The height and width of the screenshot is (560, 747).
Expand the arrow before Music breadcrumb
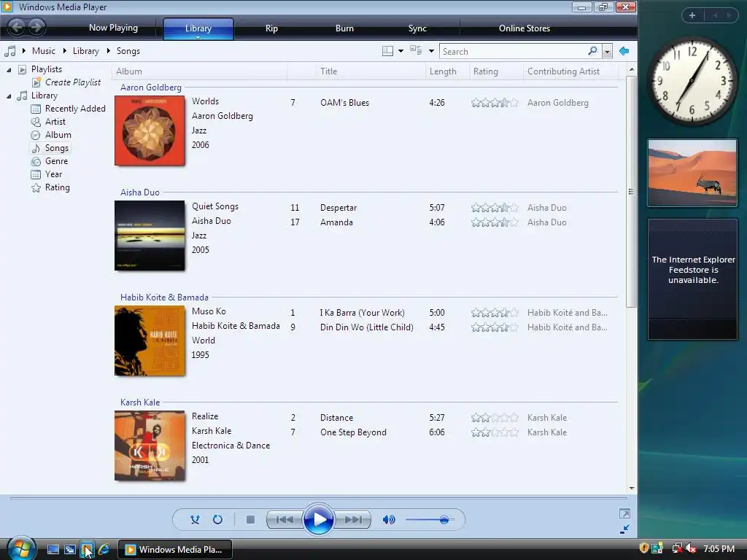pos(24,50)
